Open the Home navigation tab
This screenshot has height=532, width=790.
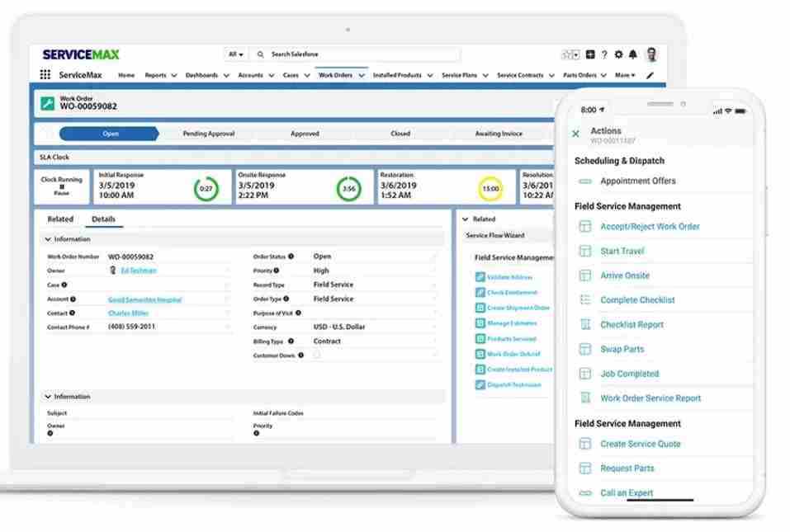tap(126, 75)
